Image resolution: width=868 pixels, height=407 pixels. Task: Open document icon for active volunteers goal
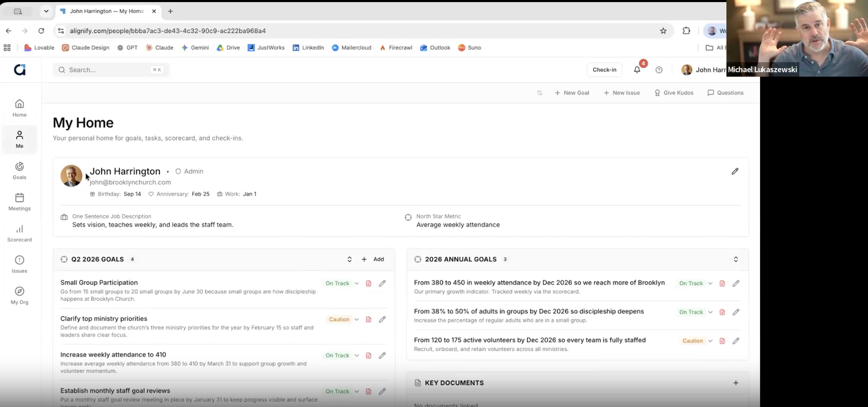pyautogui.click(x=722, y=341)
